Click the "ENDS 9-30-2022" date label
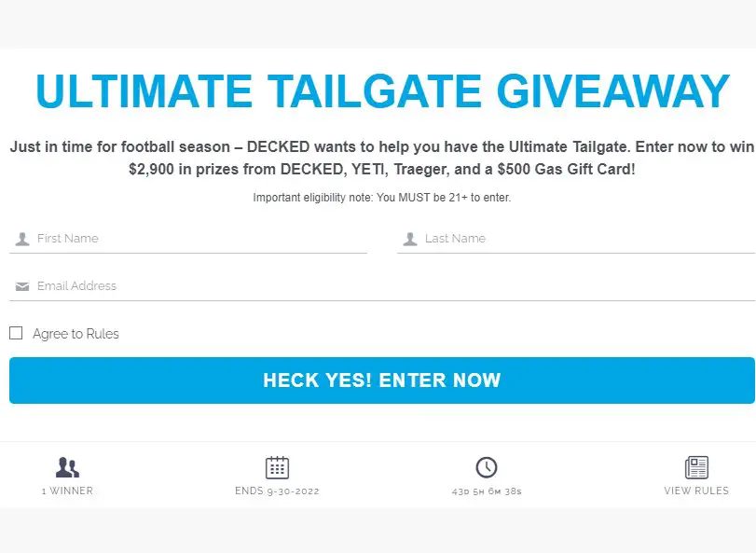The height and width of the screenshot is (553, 756). click(x=277, y=491)
